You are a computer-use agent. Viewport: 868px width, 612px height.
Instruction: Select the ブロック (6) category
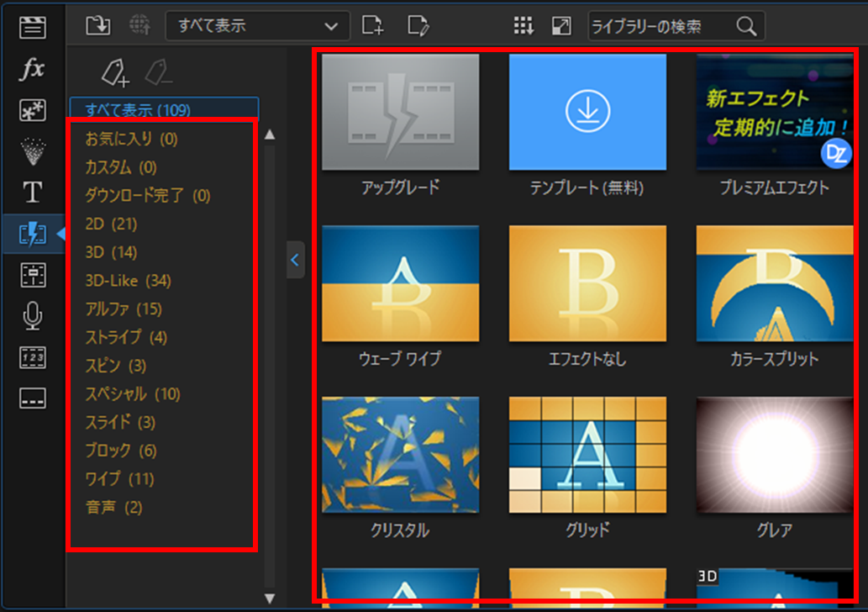tap(121, 451)
